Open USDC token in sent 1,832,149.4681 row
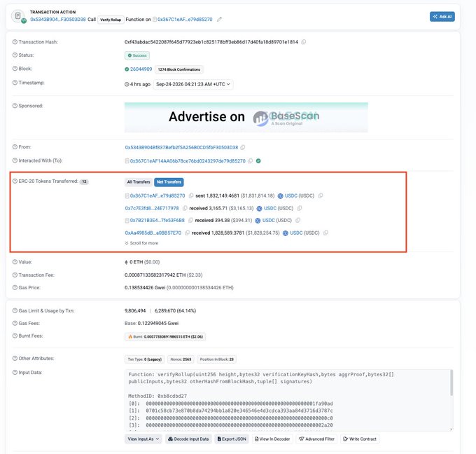The height and width of the screenshot is (454, 476). point(290,196)
